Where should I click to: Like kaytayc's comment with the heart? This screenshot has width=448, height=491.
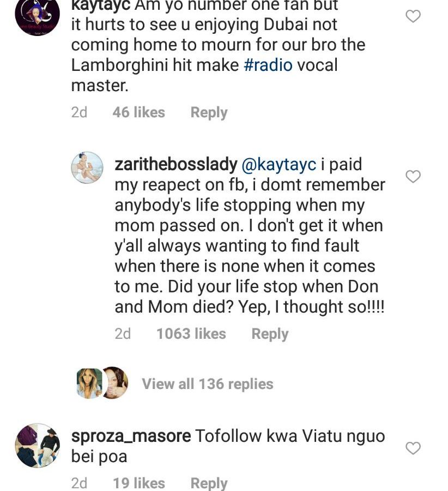[x=413, y=16]
